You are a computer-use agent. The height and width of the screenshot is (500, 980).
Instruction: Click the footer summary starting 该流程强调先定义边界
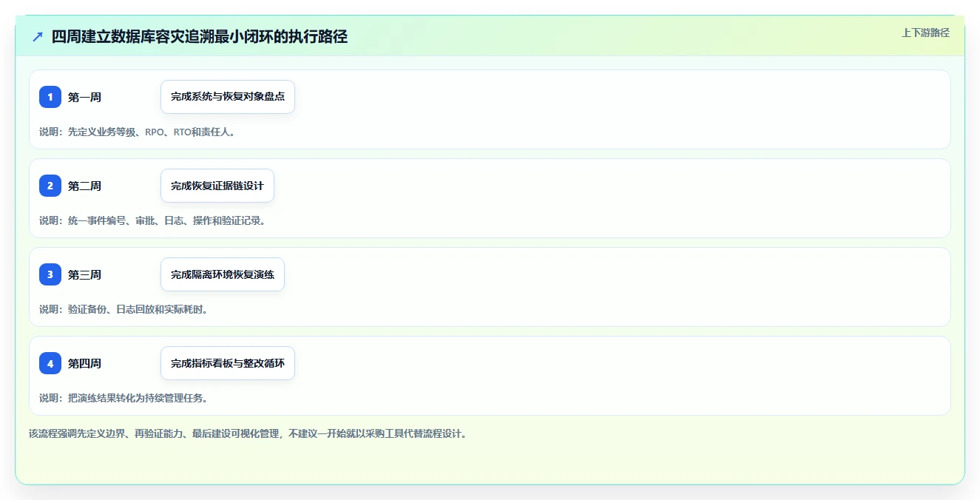pyautogui.click(x=249, y=433)
